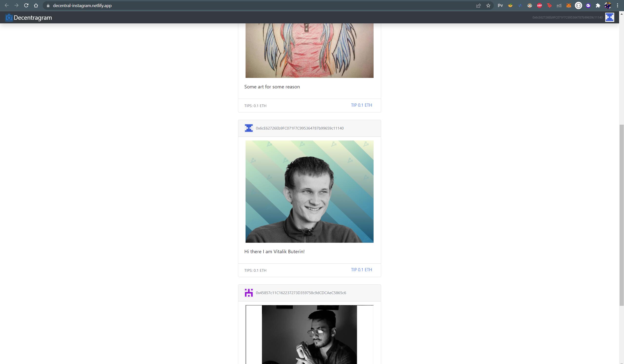Screen dimensions: 624x364
Task: Click Vitalik's blue identicon avatar
Action: [x=249, y=128]
